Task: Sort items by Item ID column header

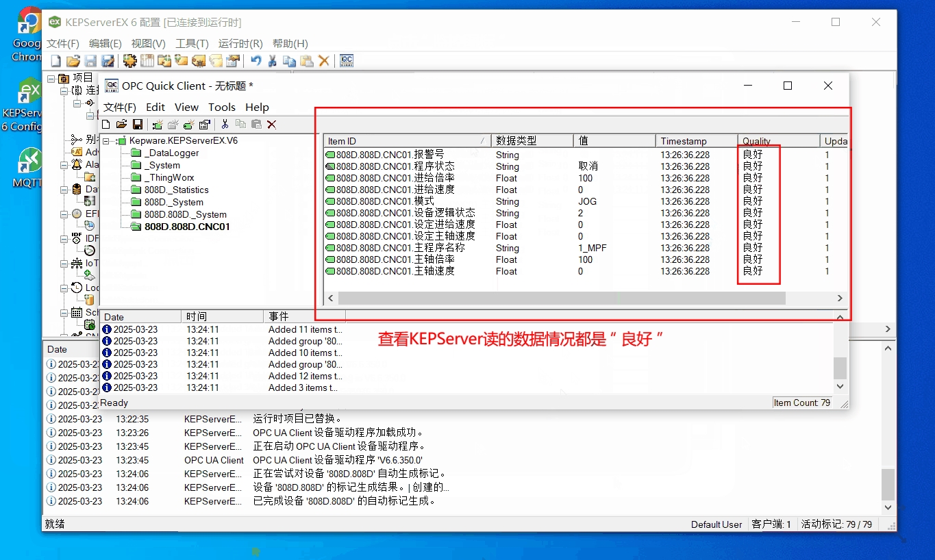Action: coord(408,141)
